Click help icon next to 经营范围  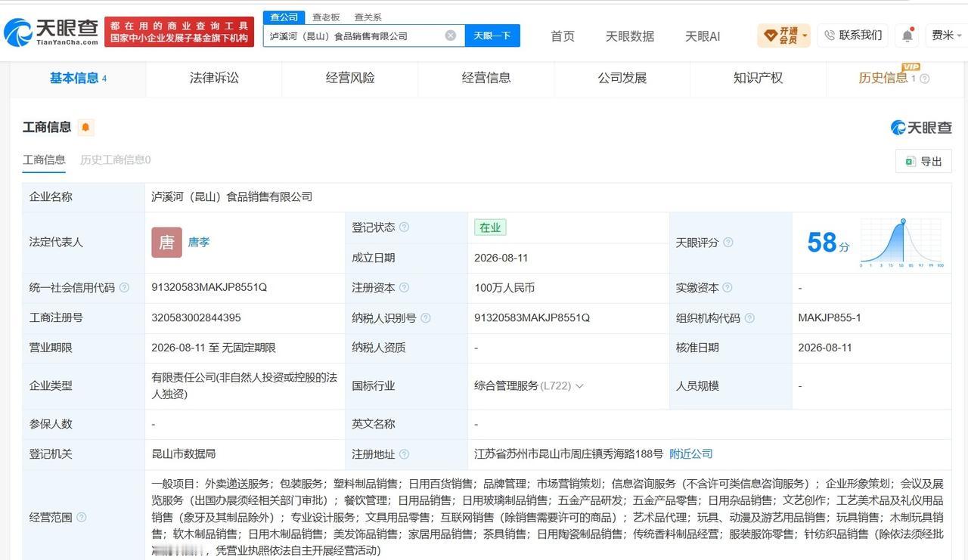82,517
